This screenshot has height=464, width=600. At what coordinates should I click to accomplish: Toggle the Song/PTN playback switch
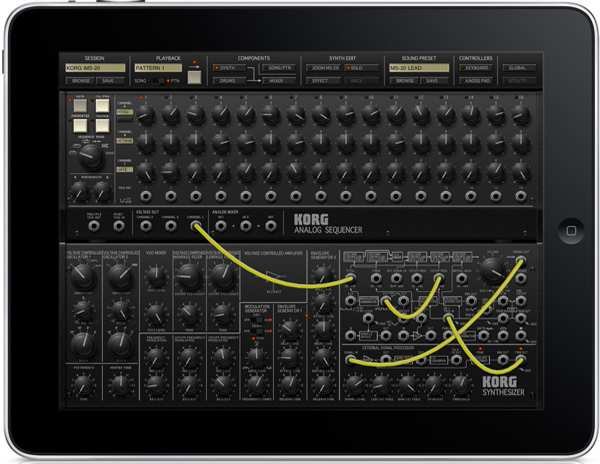(158, 81)
